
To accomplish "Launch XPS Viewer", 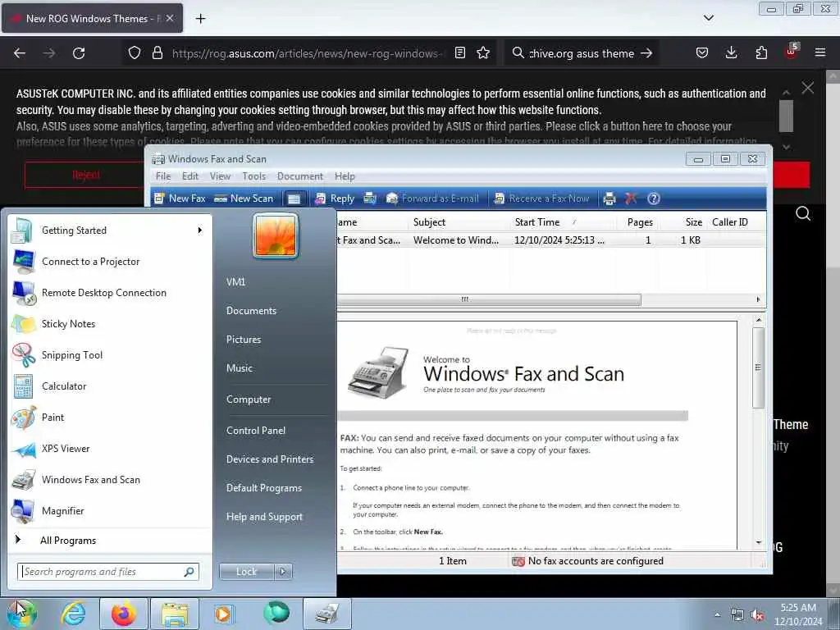I will tap(110, 449).
